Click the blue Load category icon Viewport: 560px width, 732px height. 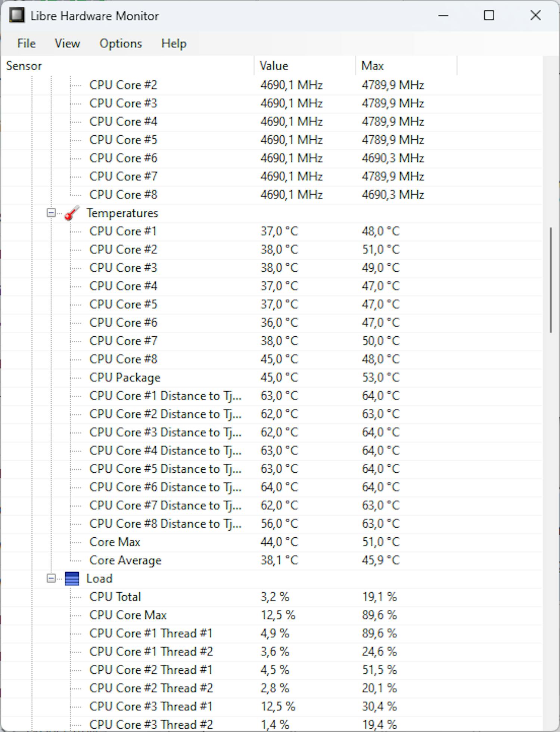point(72,578)
